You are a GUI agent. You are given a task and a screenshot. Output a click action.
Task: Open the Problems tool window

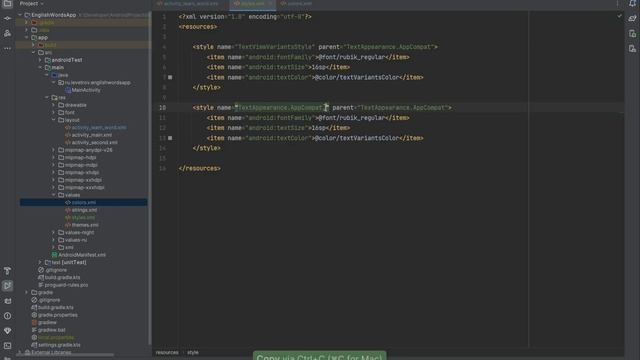coord(7,316)
